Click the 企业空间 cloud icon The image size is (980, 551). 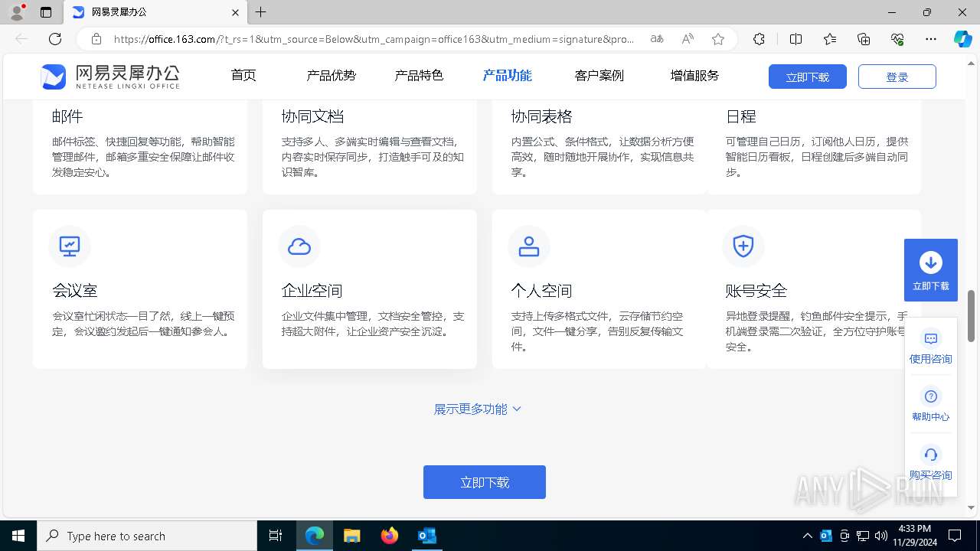click(299, 246)
